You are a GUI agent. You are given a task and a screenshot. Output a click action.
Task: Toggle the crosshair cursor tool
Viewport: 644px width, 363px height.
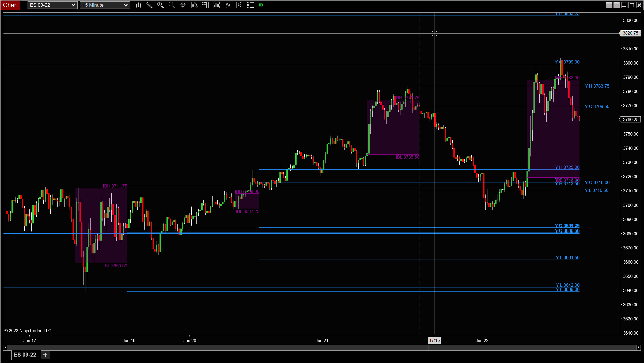(x=183, y=5)
